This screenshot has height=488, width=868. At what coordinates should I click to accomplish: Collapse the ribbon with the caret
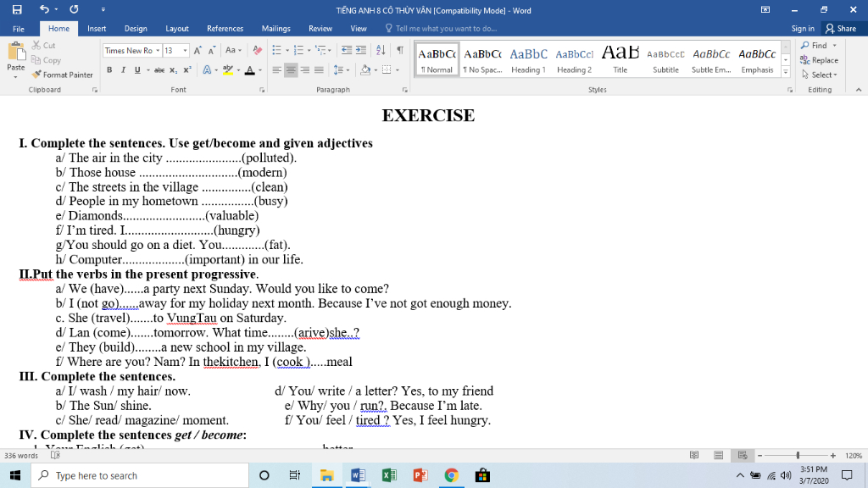click(x=859, y=90)
